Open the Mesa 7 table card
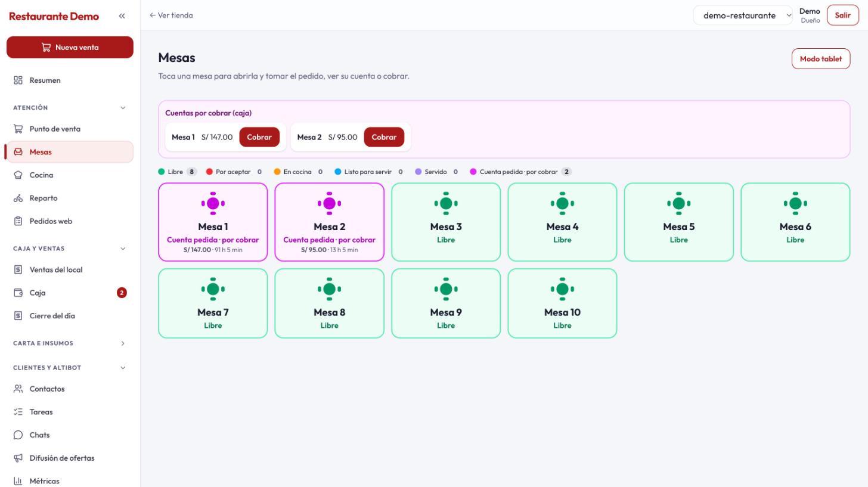Viewport: 868px width, 487px height. [213, 303]
